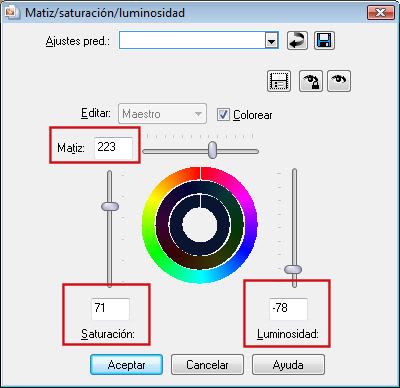This screenshot has height=388, width=400.
Task: Toggle the show/hide previews icon
Action: click(x=279, y=81)
